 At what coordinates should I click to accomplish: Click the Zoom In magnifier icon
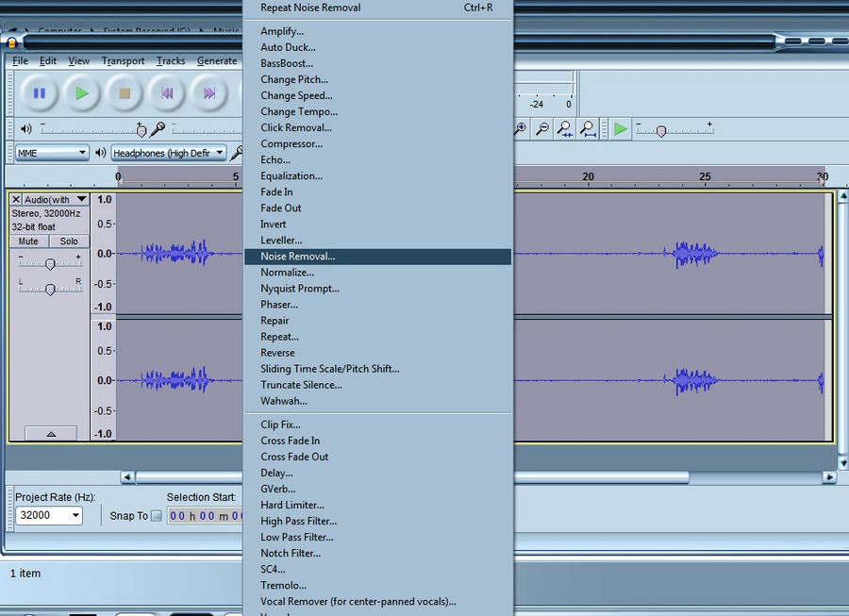click(521, 129)
